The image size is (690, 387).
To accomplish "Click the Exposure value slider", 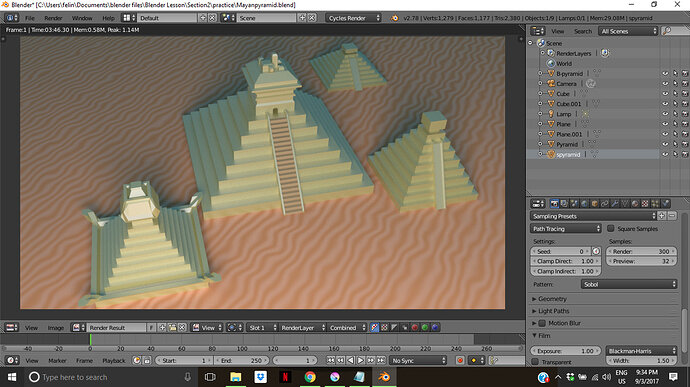I will click(x=565, y=351).
